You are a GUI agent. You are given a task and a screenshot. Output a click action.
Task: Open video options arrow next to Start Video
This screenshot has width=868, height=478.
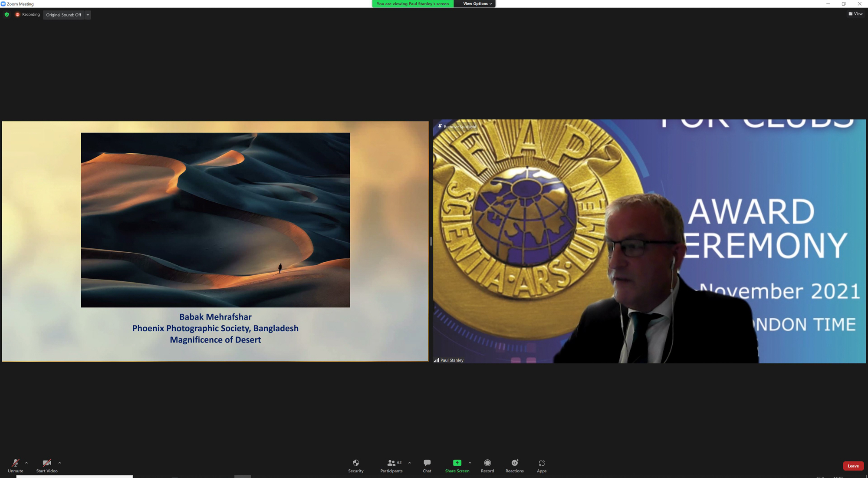click(x=59, y=463)
